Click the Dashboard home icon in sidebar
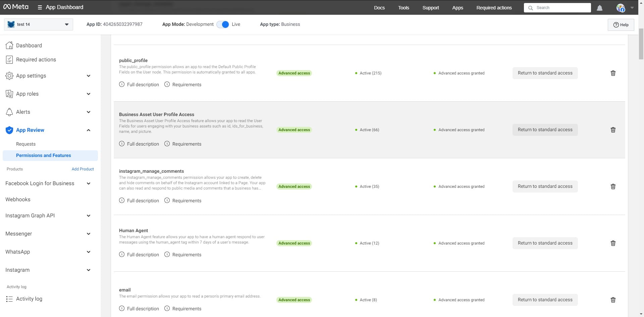Screen dimensions: 644x317 [9, 45]
